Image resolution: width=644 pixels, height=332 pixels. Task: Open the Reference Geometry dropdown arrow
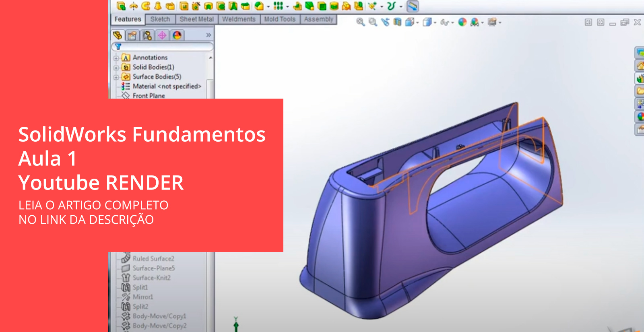pyautogui.click(x=382, y=6)
